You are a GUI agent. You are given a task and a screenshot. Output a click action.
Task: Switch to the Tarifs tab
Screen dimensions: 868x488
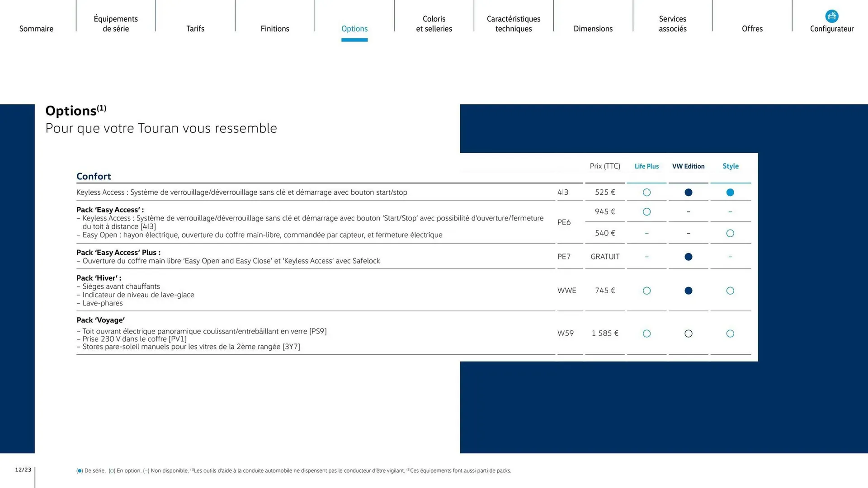pyautogui.click(x=195, y=28)
